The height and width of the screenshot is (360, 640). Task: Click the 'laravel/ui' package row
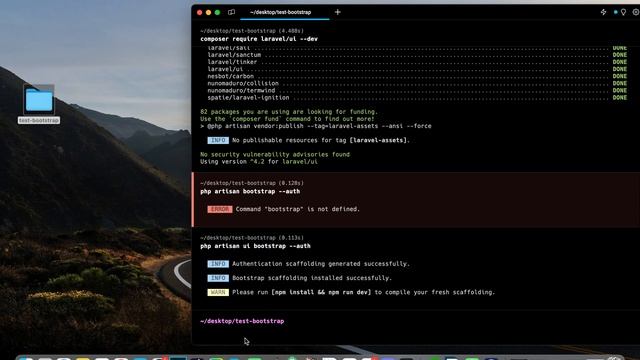click(x=417, y=69)
